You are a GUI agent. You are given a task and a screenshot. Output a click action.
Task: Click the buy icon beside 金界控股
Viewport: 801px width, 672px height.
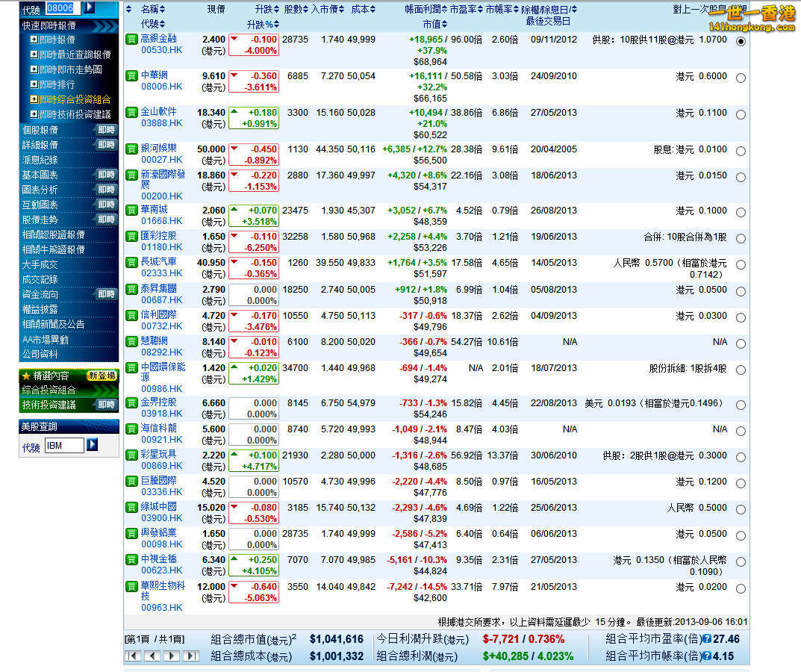(x=132, y=402)
